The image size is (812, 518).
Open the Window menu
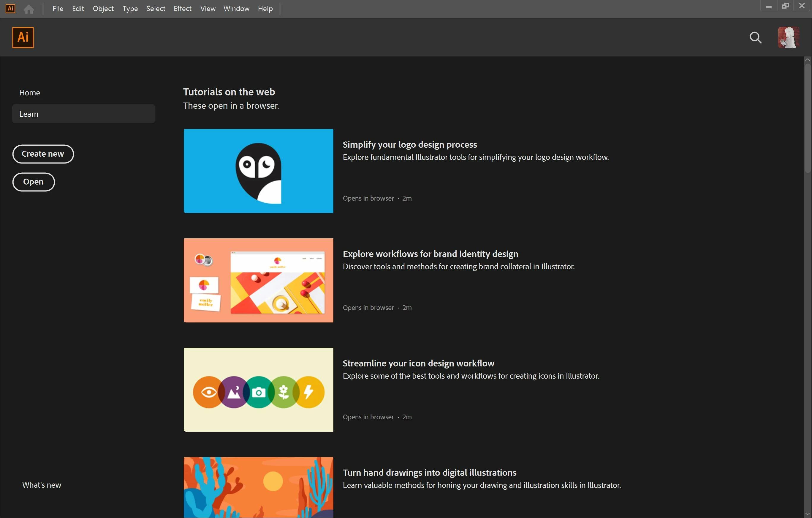click(236, 8)
